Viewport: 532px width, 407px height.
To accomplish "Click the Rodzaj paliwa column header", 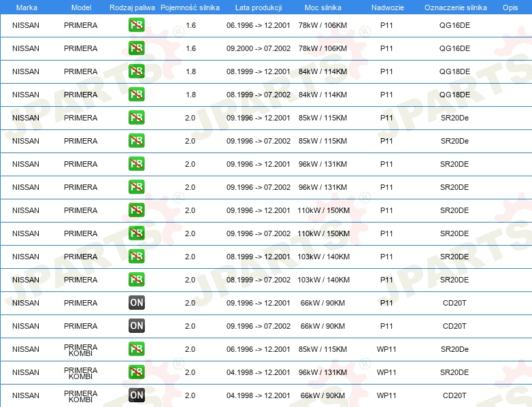I will pyautogui.click(x=132, y=7).
